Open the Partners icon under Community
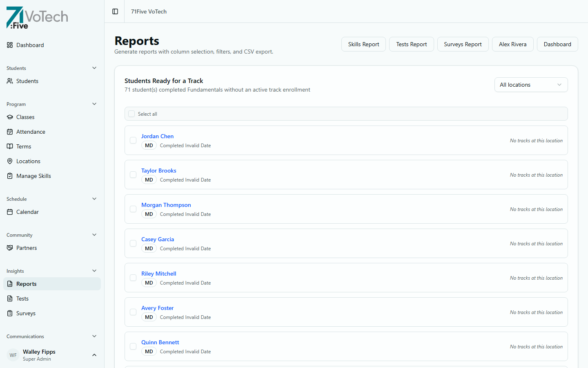 [x=9, y=248]
